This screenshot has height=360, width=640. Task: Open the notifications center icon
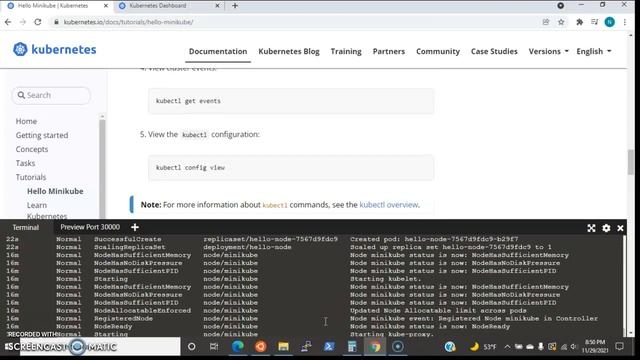[620, 347]
